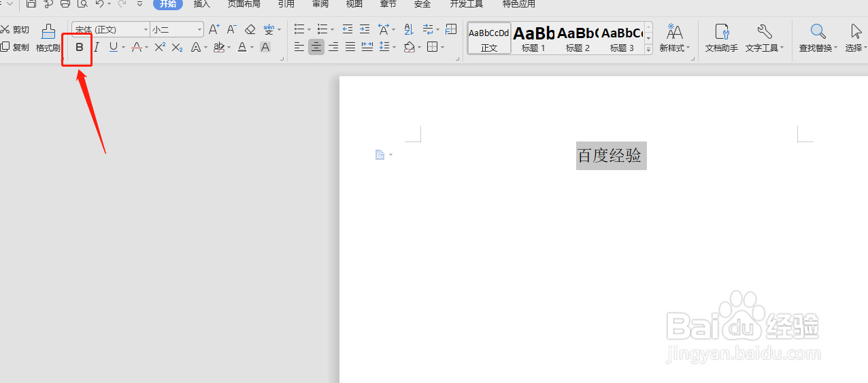This screenshot has height=383, width=868.
Task: Open the 页面布局 (Page Layout) tab
Action: point(244,4)
